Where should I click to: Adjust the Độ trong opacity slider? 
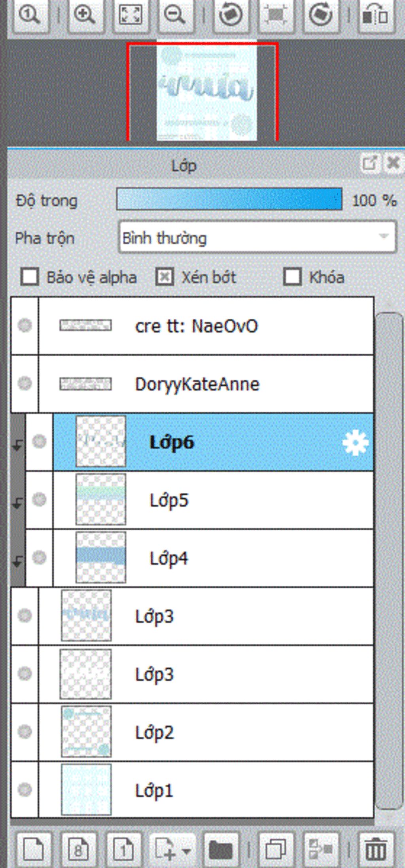pyautogui.click(x=229, y=199)
